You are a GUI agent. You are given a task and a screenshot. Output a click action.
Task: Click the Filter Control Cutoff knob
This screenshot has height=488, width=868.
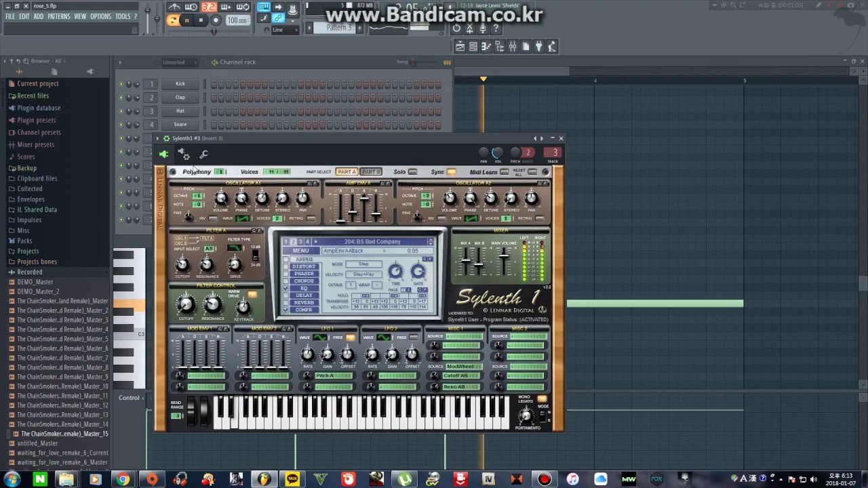point(186,304)
